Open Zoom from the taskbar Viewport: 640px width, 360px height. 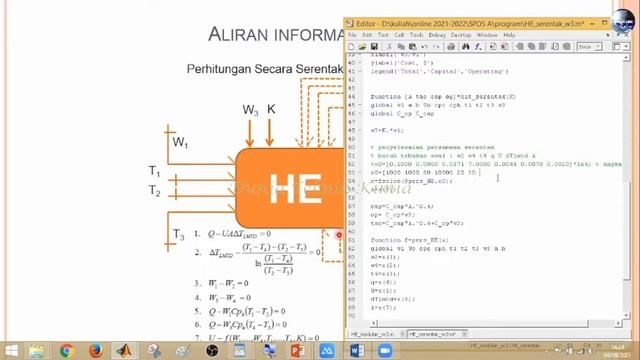(x=385, y=351)
